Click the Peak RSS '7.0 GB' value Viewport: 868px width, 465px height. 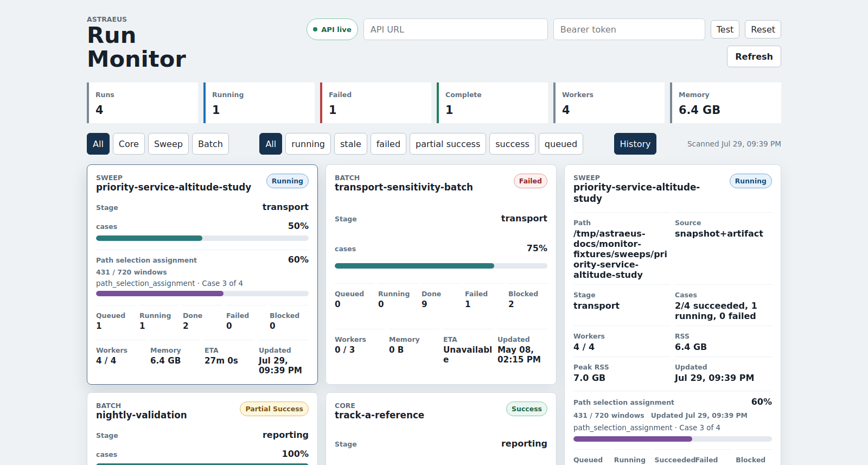[x=589, y=378]
